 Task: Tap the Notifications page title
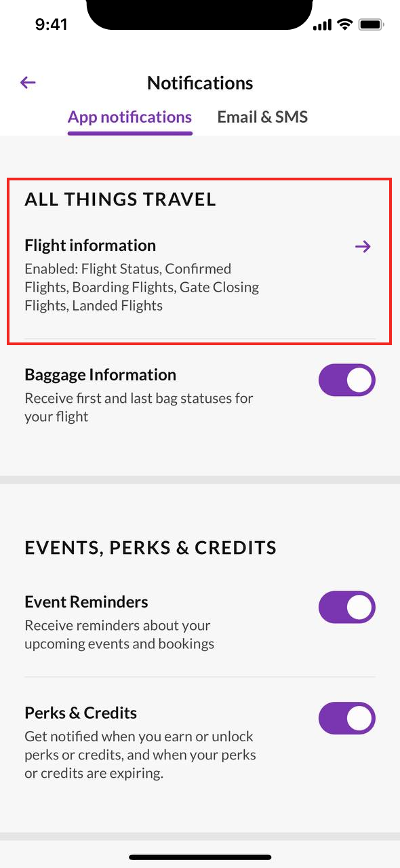point(200,83)
